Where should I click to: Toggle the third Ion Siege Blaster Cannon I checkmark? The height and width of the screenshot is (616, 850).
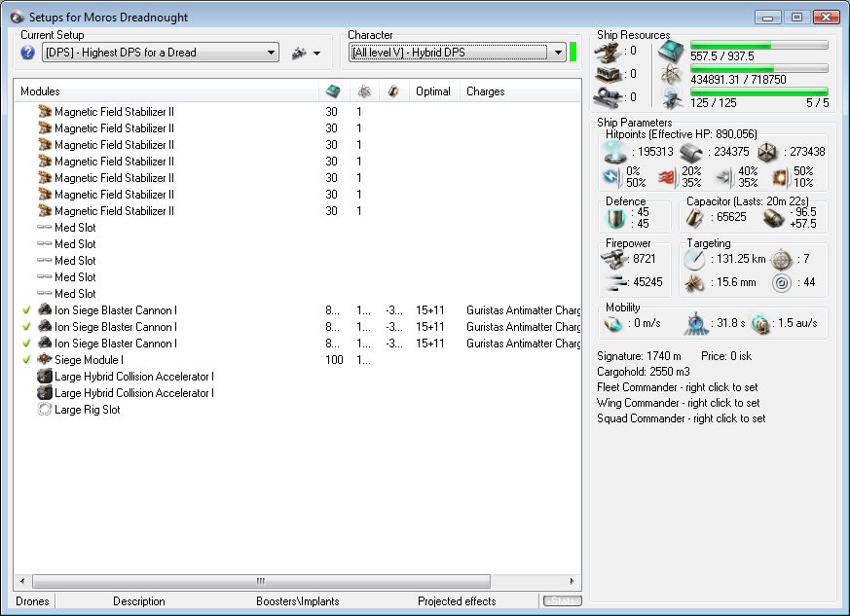[x=26, y=344]
